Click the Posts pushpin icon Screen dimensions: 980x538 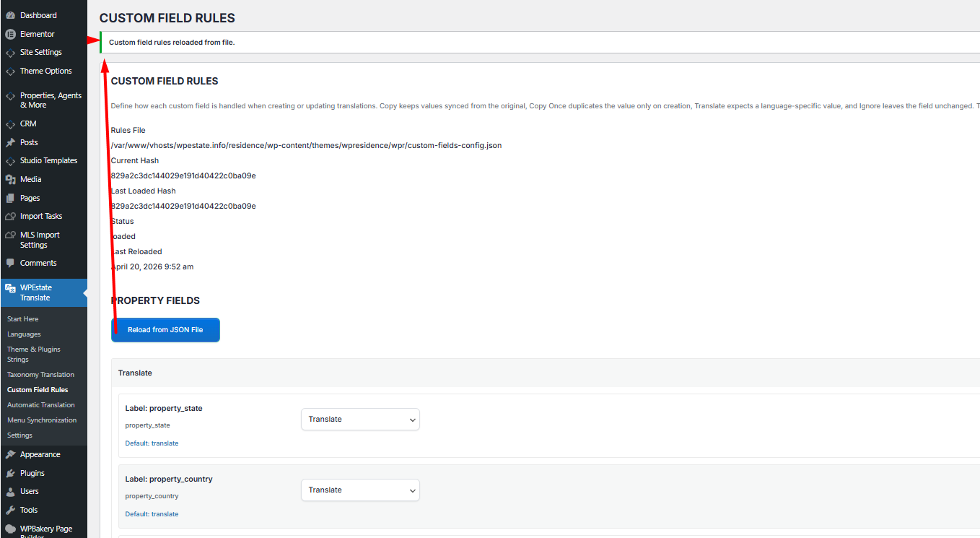(10, 142)
